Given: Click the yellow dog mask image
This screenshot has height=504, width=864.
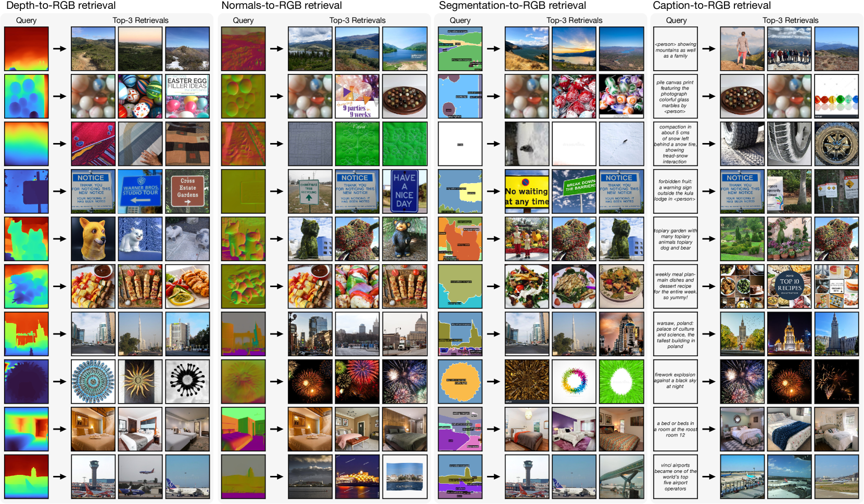Looking at the screenshot, I should click(x=93, y=239).
